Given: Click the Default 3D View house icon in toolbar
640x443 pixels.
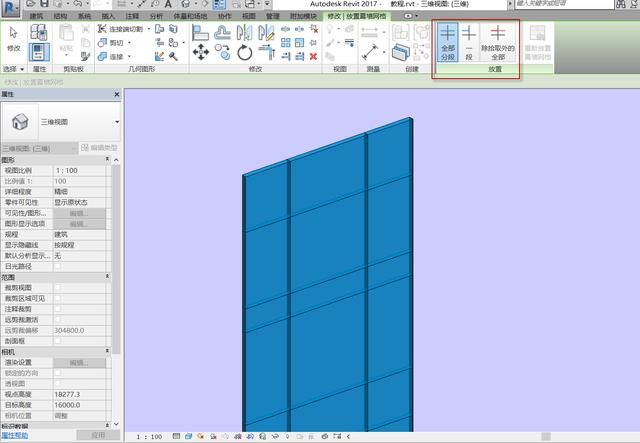Looking at the screenshot, I should pyautogui.click(x=186, y=4).
